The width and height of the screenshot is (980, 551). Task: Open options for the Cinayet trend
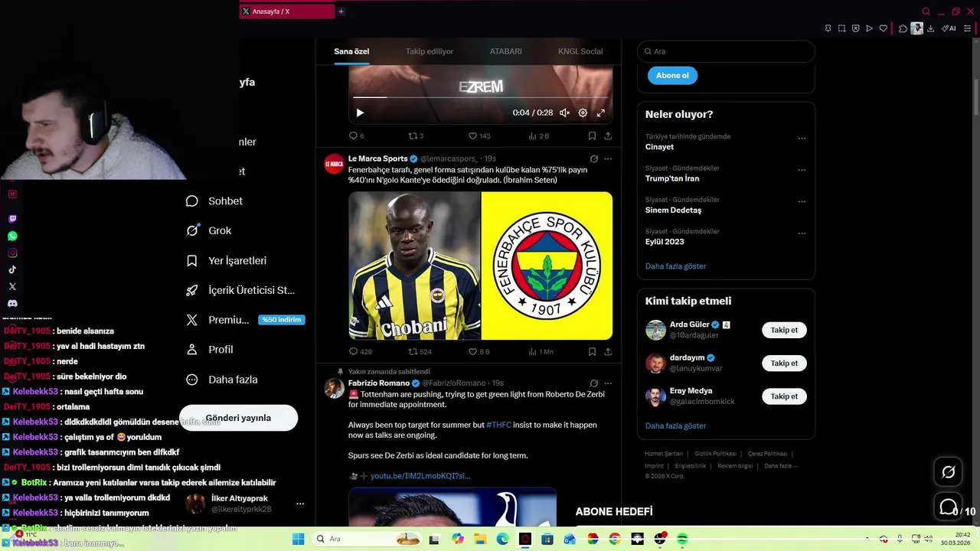(802, 139)
